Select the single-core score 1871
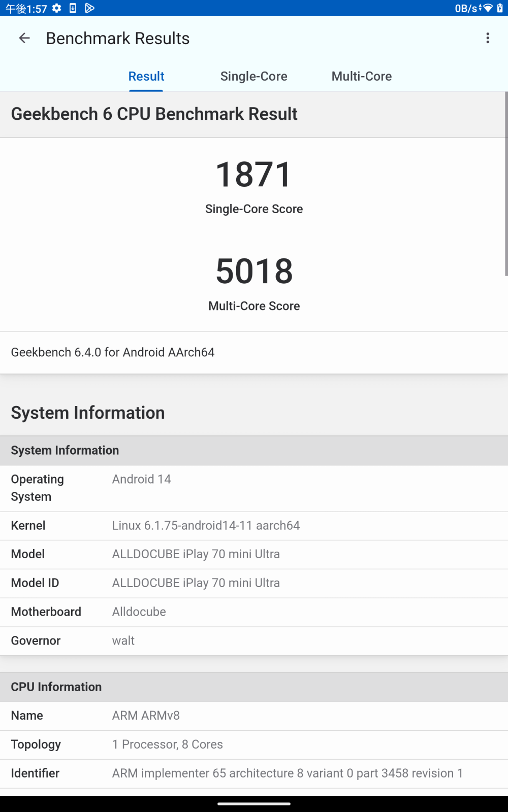 pyautogui.click(x=254, y=174)
